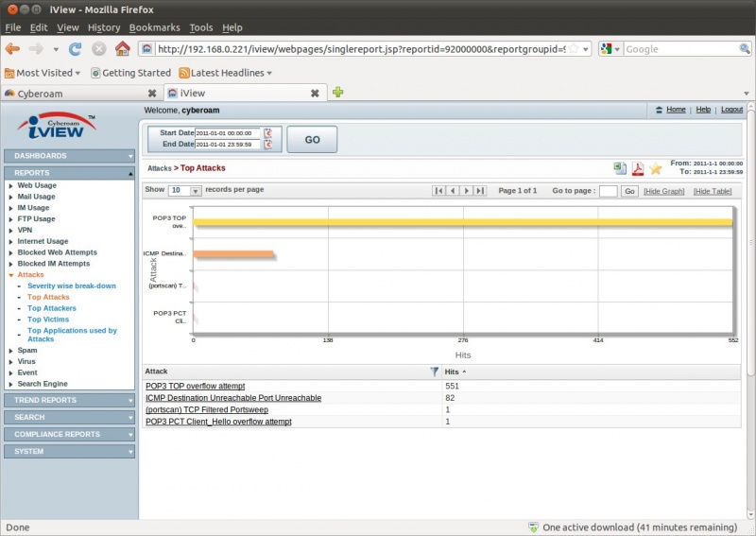Click filter icon in Attack column

(435, 372)
